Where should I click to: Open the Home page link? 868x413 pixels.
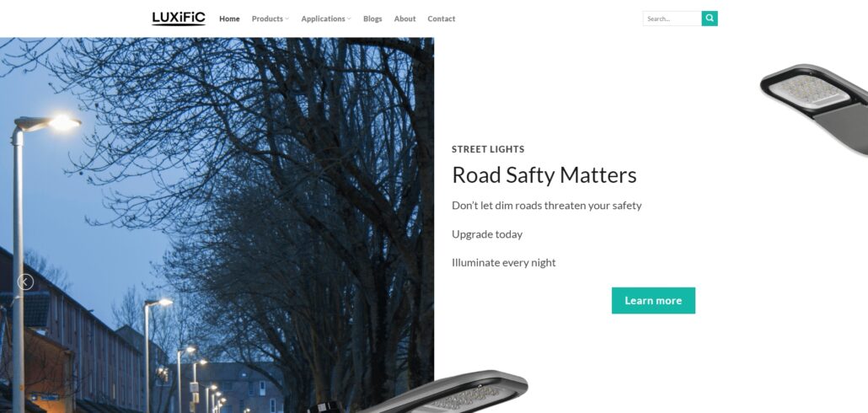229,19
